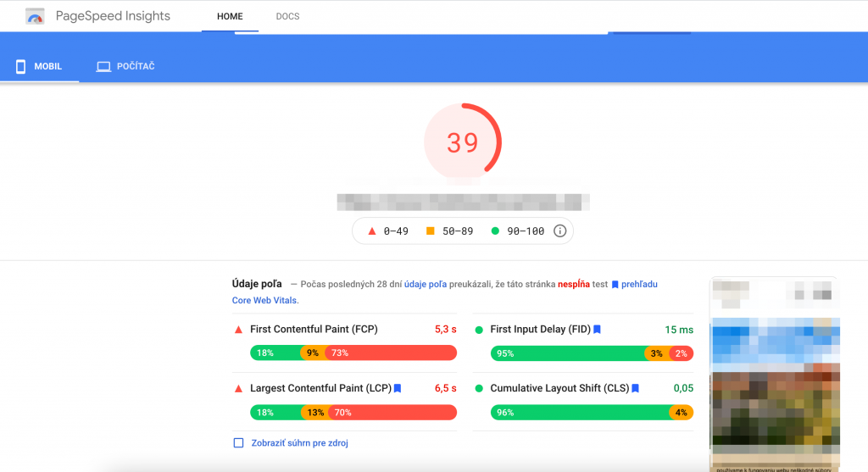The width and height of the screenshot is (868, 472).
Task: Click the LCP orange 13% distribution segment
Action: click(315, 412)
